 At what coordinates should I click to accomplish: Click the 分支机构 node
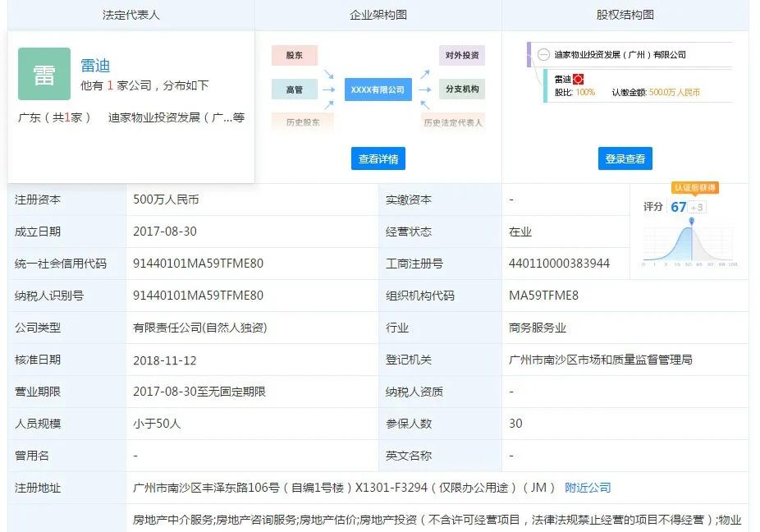coord(463,88)
